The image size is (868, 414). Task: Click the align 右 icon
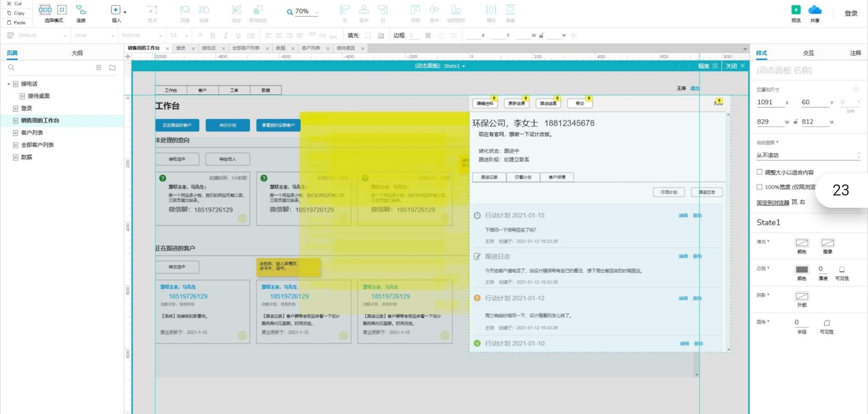(382, 10)
